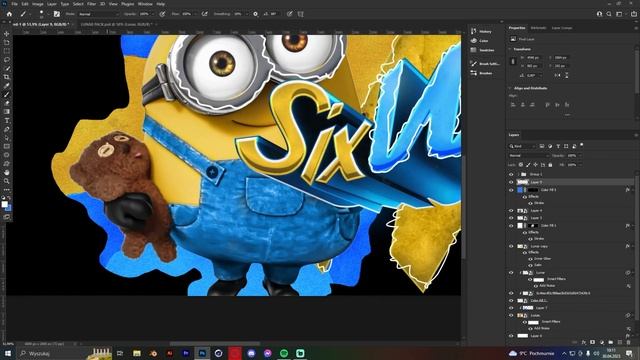Click the Home icon in options bar
640x360 pixels.
[9, 14]
